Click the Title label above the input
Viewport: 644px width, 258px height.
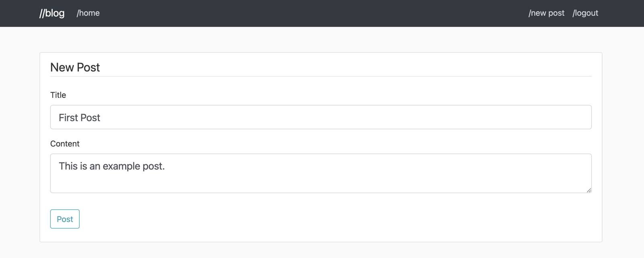click(x=58, y=95)
